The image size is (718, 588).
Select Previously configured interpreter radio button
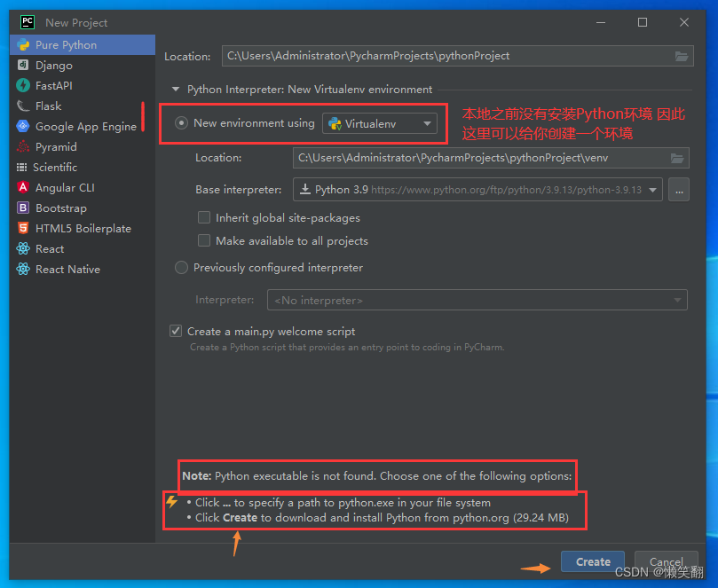tap(181, 267)
